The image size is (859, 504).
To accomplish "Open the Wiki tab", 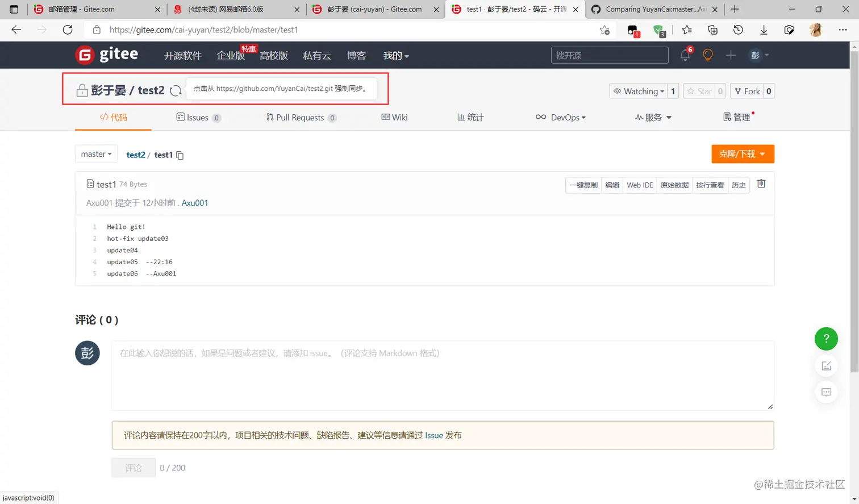I will click(x=394, y=117).
